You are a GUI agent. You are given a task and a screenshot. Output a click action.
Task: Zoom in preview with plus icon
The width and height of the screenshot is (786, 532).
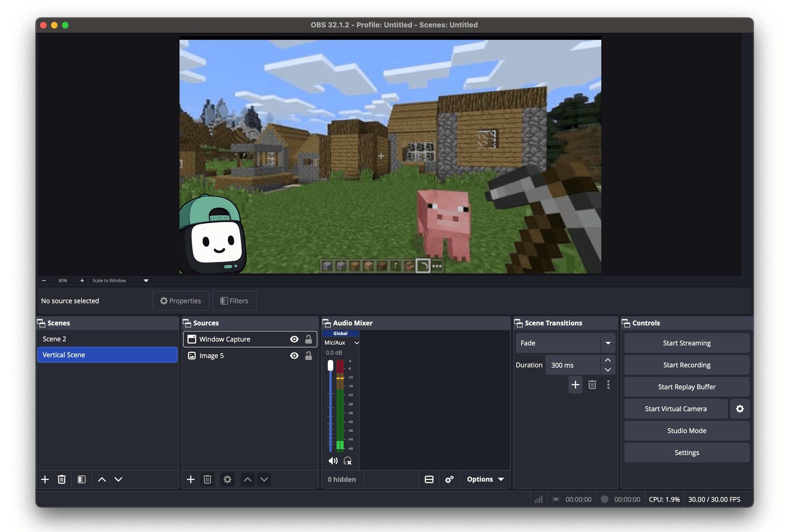pos(82,281)
